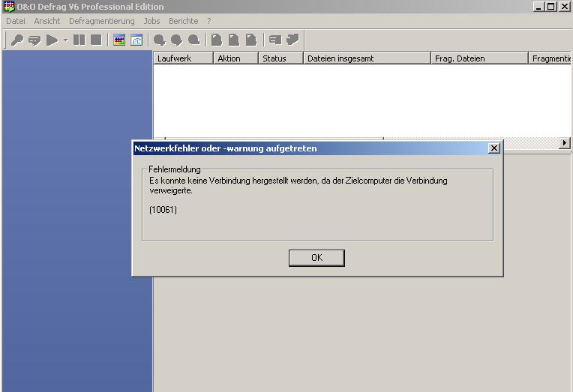Open the Datei menu
The width and height of the screenshot is (573, 392).
[16, 21]
